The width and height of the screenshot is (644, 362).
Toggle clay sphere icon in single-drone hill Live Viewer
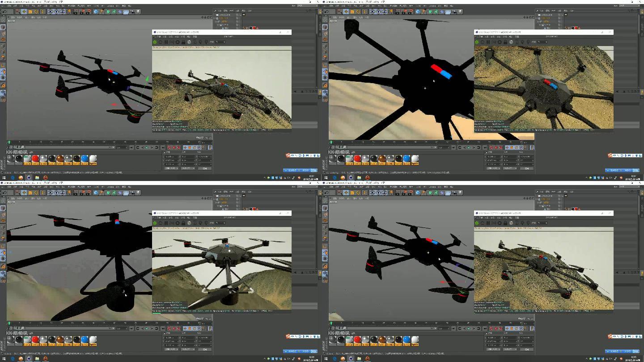point(189,42)
